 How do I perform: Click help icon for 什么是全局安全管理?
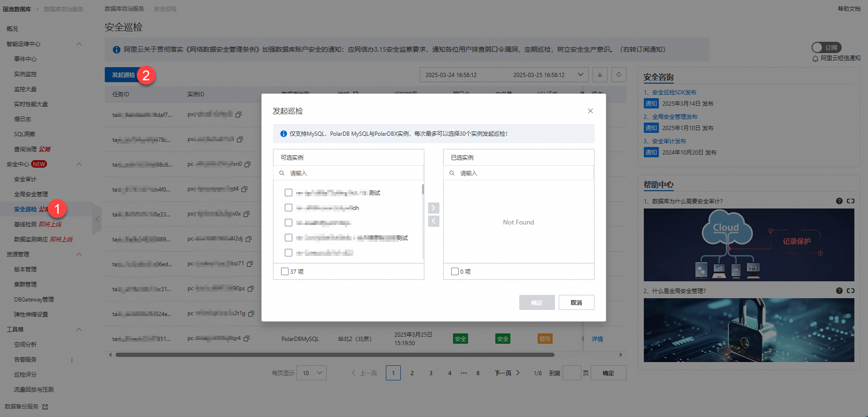point(839,291)
